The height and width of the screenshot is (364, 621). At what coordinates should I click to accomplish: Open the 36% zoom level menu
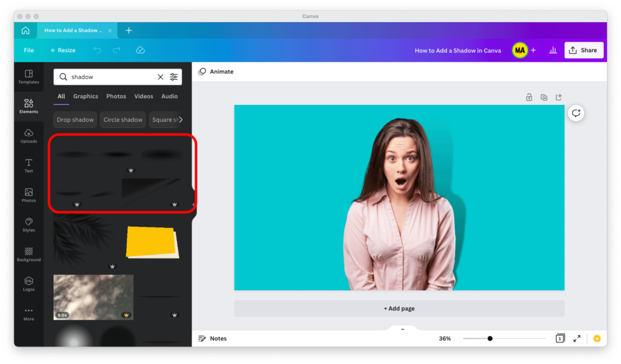[445, 339]
